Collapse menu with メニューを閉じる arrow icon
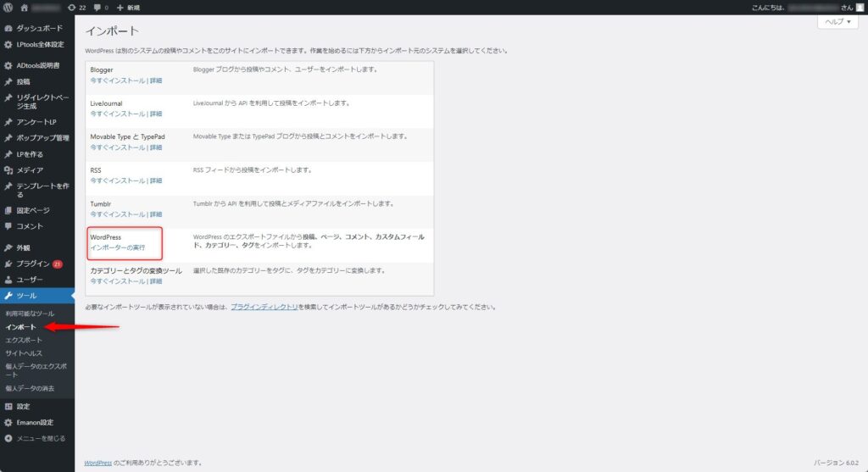This screenshot has height=472, width=868. [8, 439]
